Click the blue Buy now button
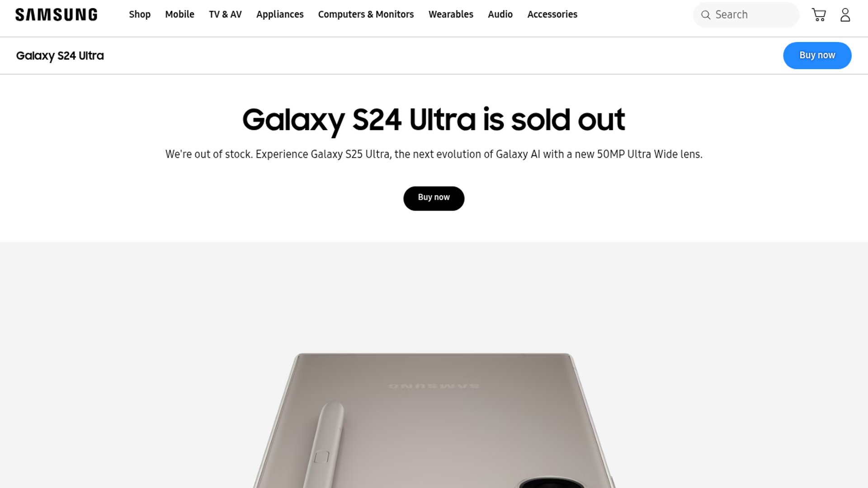Viewport: 868px width, 488px height. coord(817,56)
